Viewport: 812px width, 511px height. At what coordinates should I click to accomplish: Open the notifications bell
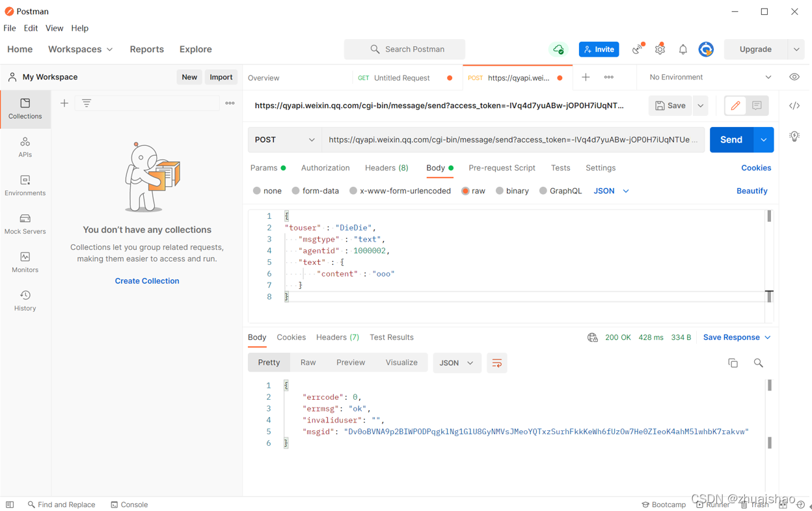683,49
